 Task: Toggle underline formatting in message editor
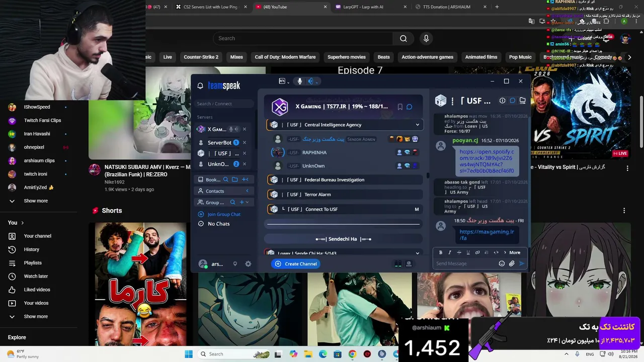tap(468, 252)
